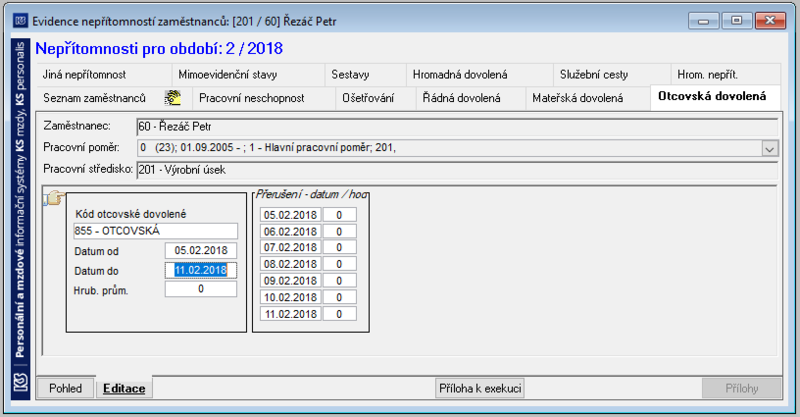This screenshot has height=417, width=800.
Task: Click the 10.02.2018 interruption date cell
Action: click(290, 298)
